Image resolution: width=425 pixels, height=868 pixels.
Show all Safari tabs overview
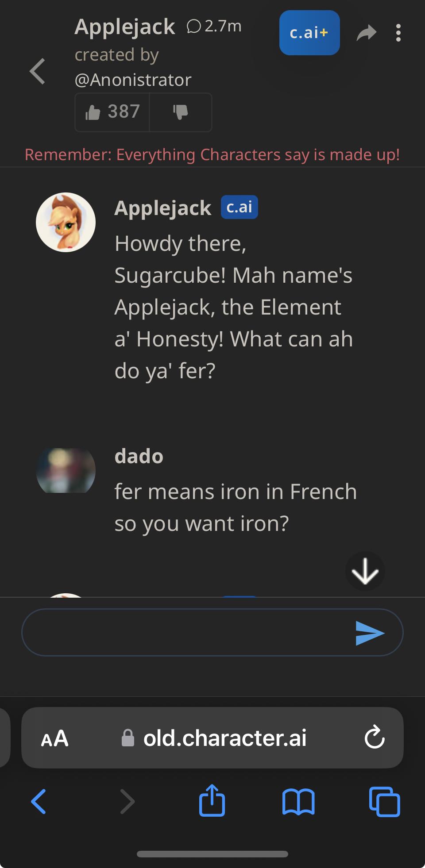(384, 802)
